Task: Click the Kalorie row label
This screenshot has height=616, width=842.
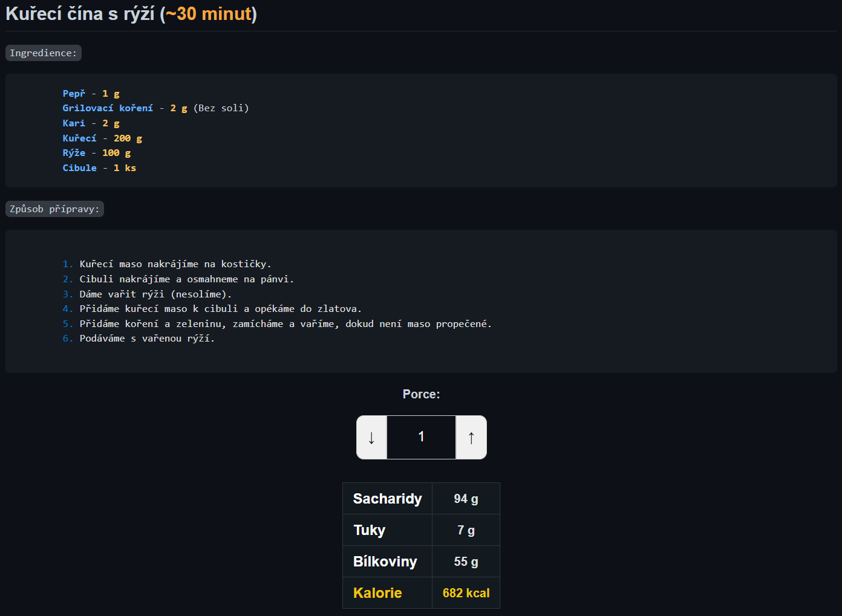Action: [x=377, y=593]
